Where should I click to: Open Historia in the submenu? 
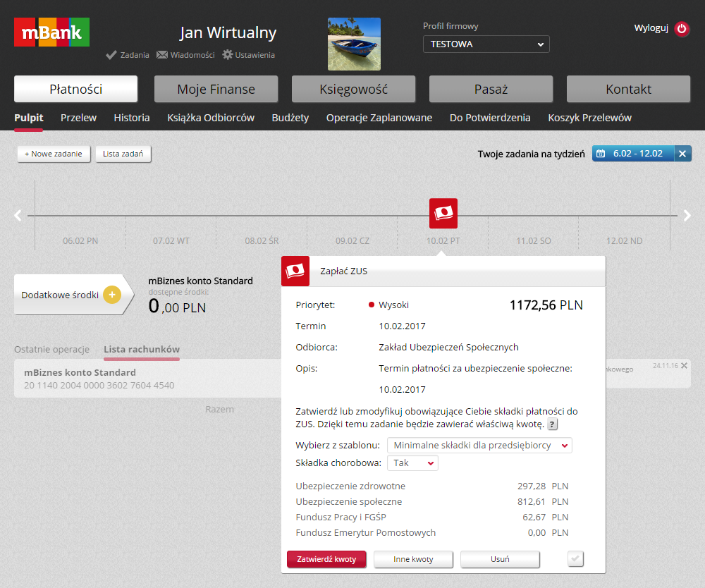tap(132, 118)
